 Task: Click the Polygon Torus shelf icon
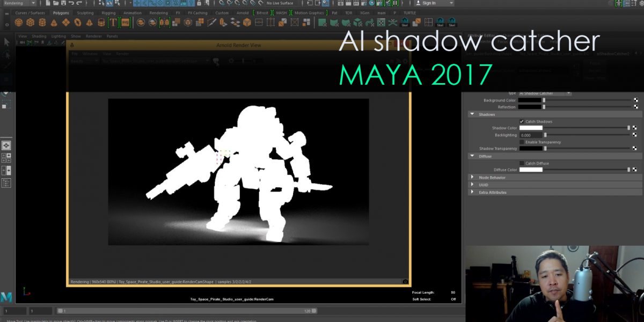click(x=77, y=23)
